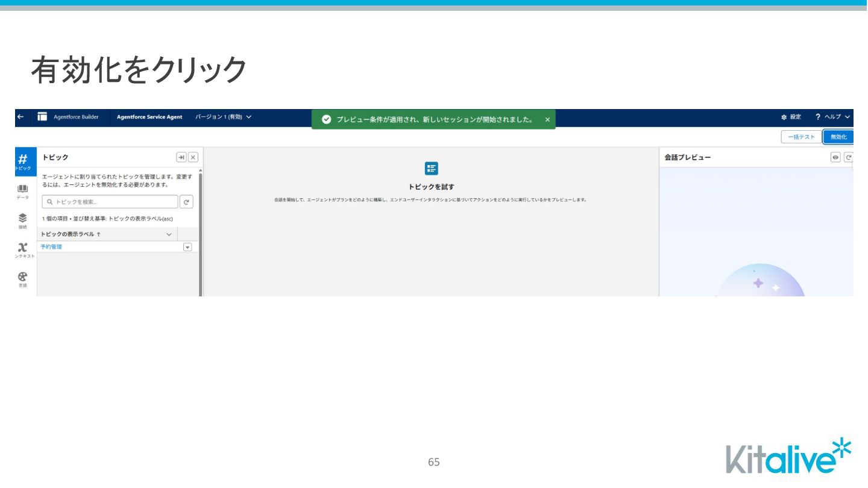Click the トピックを試す heading
Image resolution: width=868 pixels, height=488 pixels.
pyautogui.click(x=431, y=187)
